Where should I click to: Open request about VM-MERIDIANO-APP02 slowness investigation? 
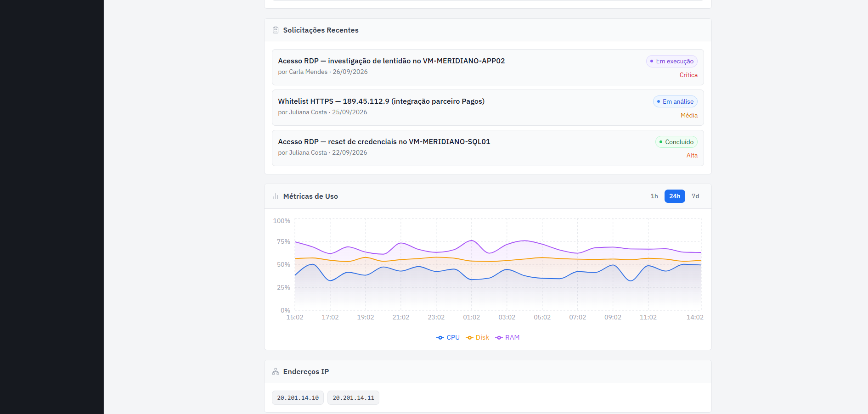pyautogui.click(x=488, y=67)
